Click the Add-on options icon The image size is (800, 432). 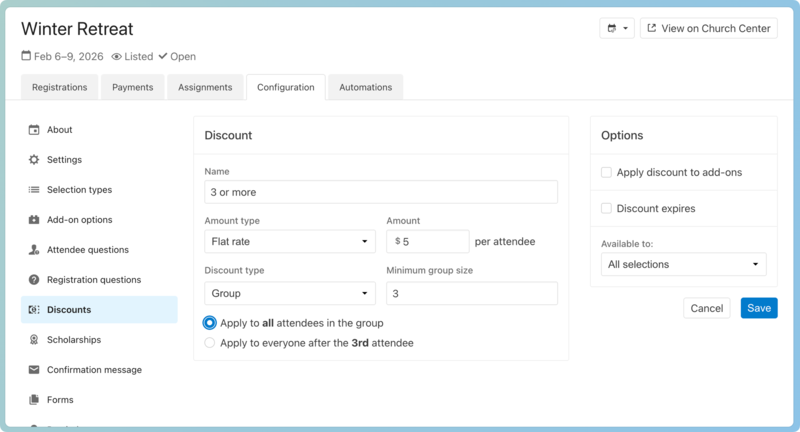34,220
